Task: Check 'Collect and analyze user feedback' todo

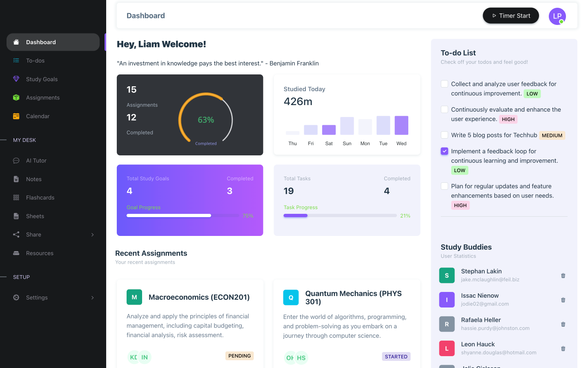Action: pyautogui.click(x=444, y=84)
